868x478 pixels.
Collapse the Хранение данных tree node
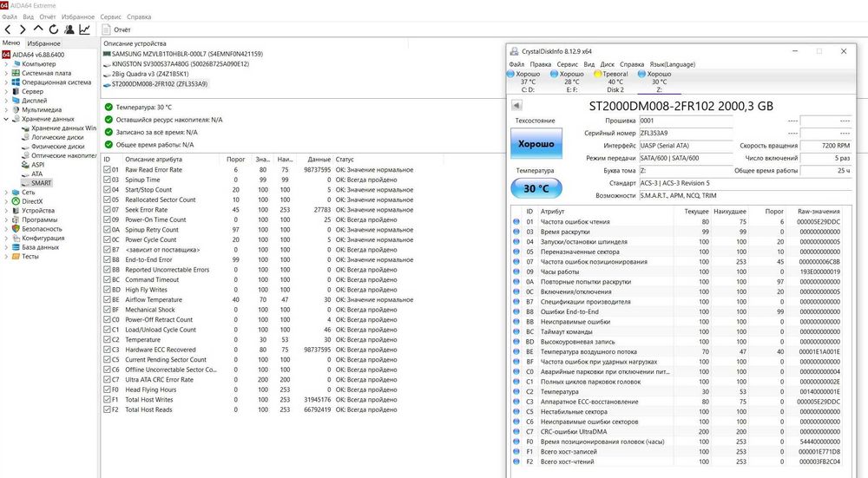(x=6, y=119)
